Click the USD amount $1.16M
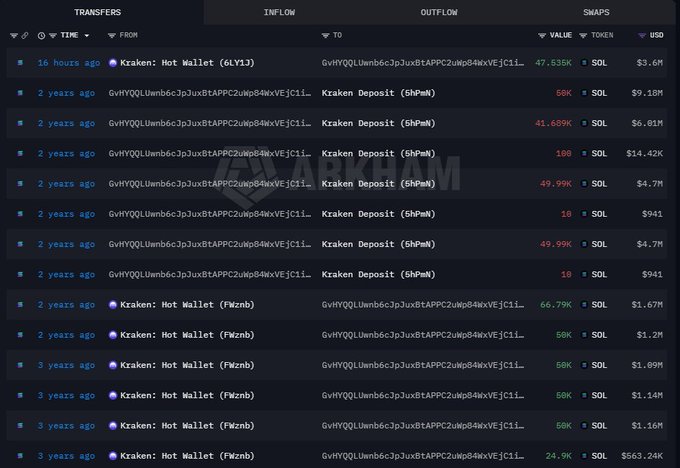680x468 pixels. coord(647,425)
